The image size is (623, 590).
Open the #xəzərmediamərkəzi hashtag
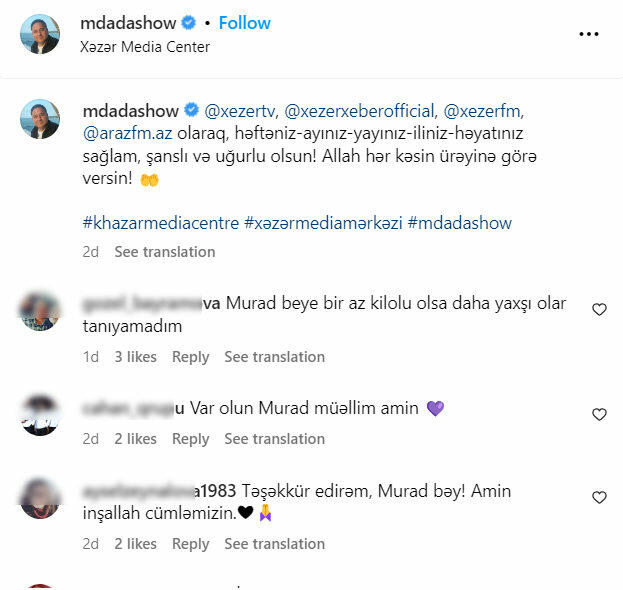[x=323, y=223]
